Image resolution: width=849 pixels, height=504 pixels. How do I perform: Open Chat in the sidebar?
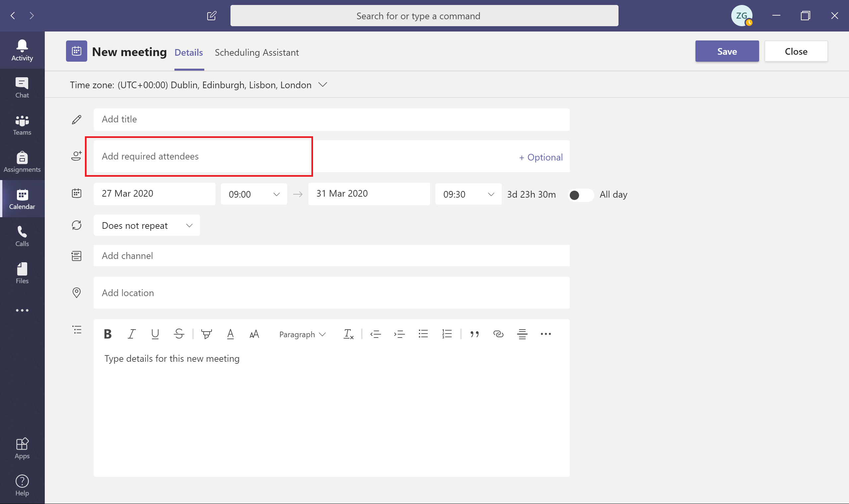[x=22, y=88]
